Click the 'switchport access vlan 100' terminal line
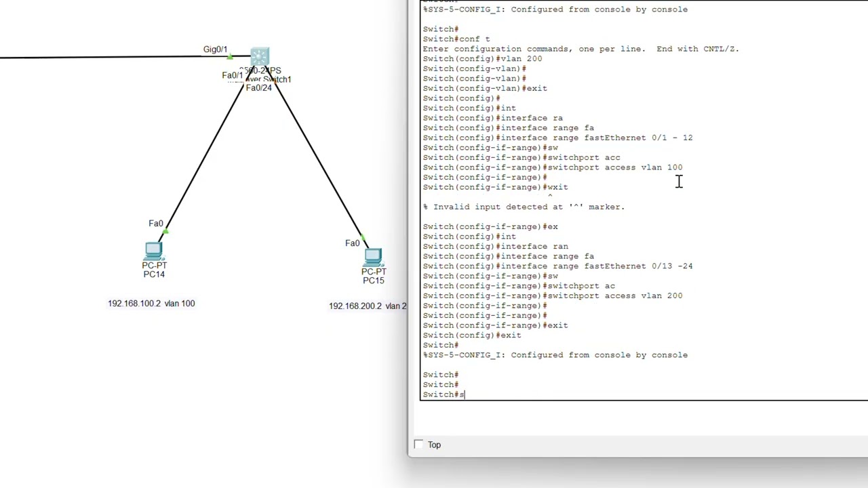 tap(553, 167)
